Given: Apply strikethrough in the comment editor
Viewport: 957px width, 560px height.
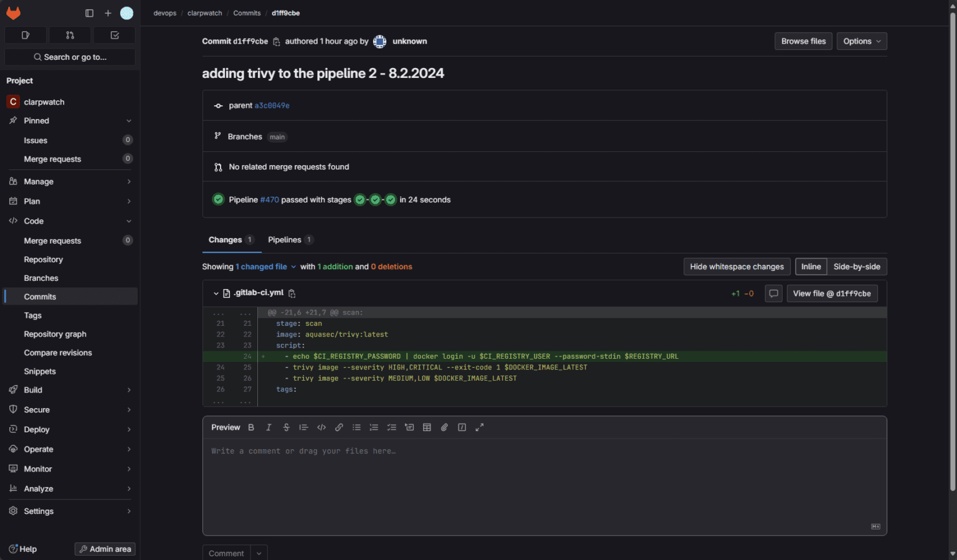Looking at the screenshot, I should tap(286, 427).
